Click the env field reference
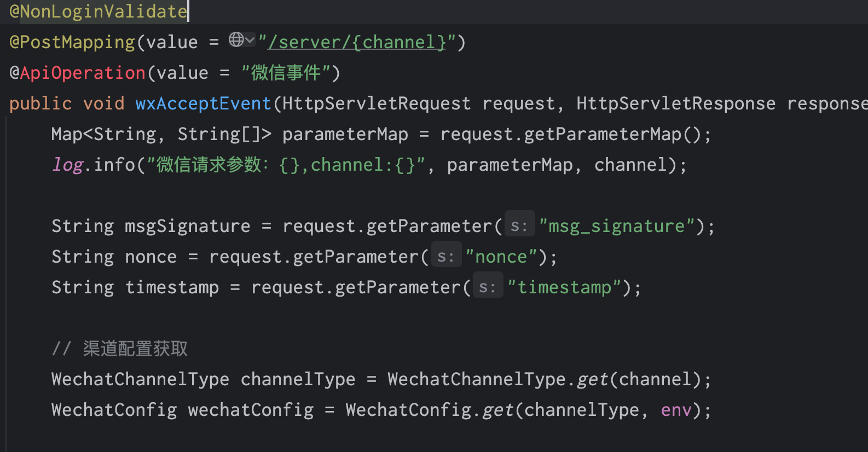The image size is (868, 452). tap(676, 410)
